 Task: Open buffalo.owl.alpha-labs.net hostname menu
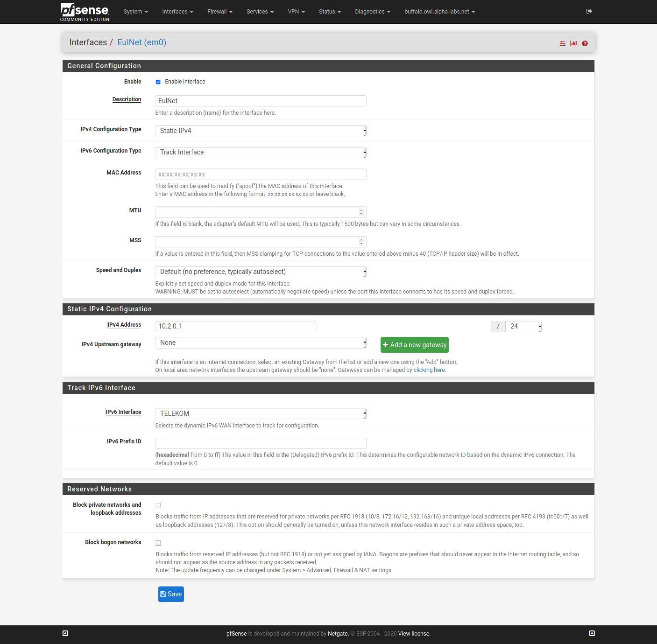(x=440, y=12)
